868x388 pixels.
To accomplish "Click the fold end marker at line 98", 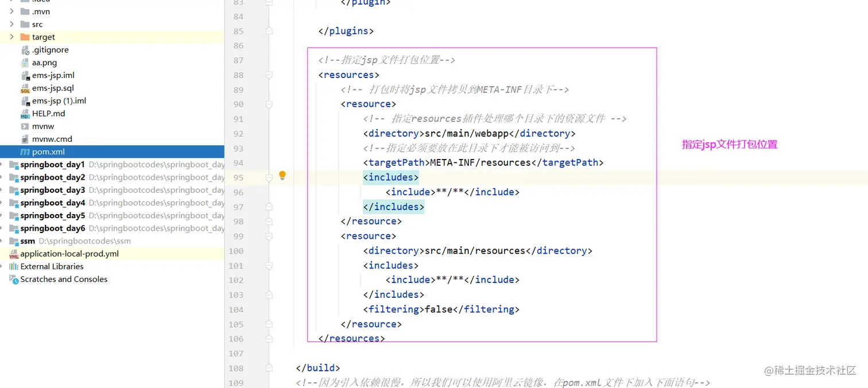I will coord(268,222).
